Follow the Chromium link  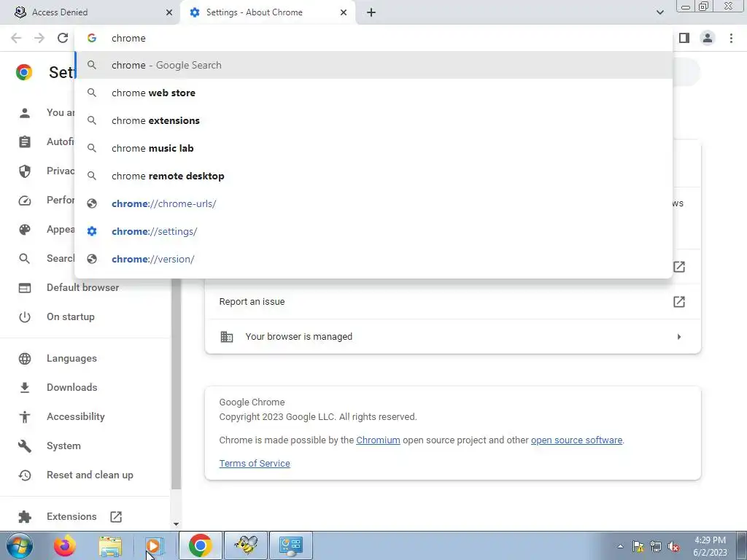(x=379, y=440)
